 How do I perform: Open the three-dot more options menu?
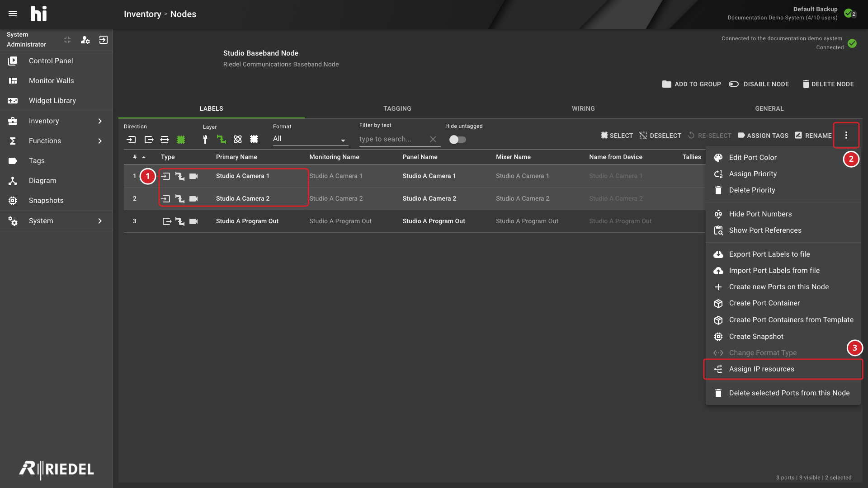(846, 135)
